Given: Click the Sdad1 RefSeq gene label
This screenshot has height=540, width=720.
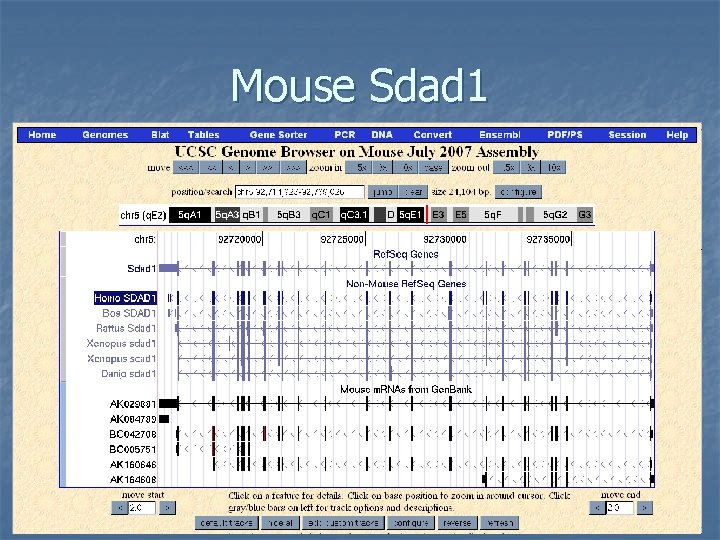Looking at the screenshot, I should 141,269.
